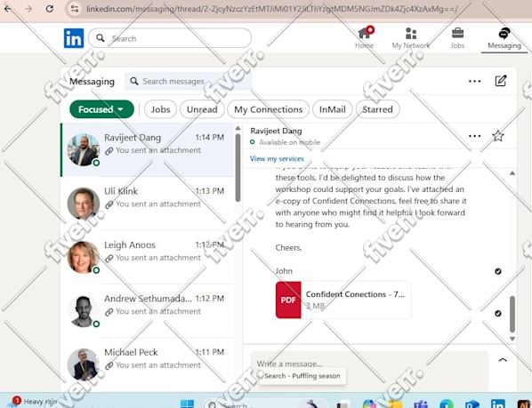Click the message thread scrollbar thumb
Screen dimensions: 532x408
tap(512, 314)
